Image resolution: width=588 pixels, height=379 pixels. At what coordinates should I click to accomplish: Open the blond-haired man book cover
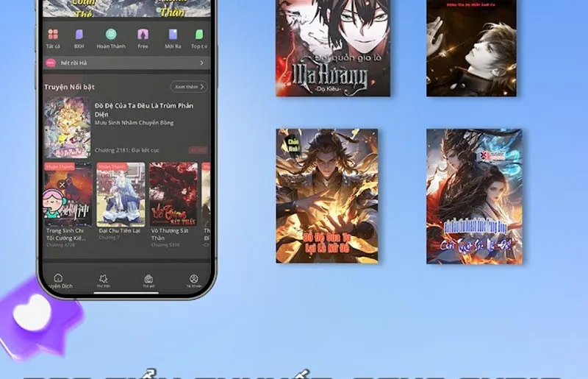point(471,48)
